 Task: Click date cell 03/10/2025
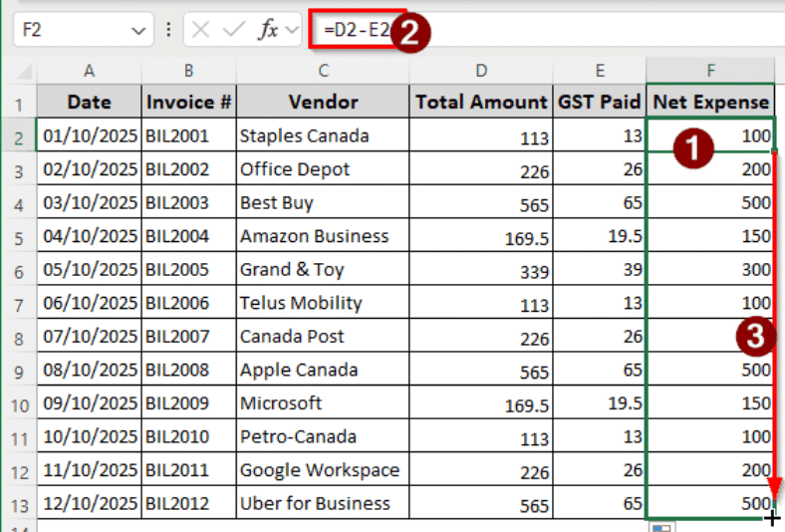pyautogui.click(x=89, y=202)
